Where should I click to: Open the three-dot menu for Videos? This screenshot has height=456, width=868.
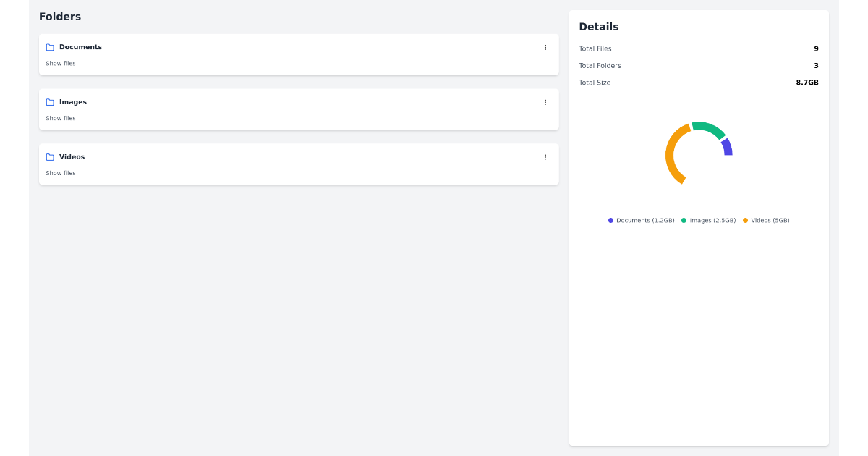(545, 157)
